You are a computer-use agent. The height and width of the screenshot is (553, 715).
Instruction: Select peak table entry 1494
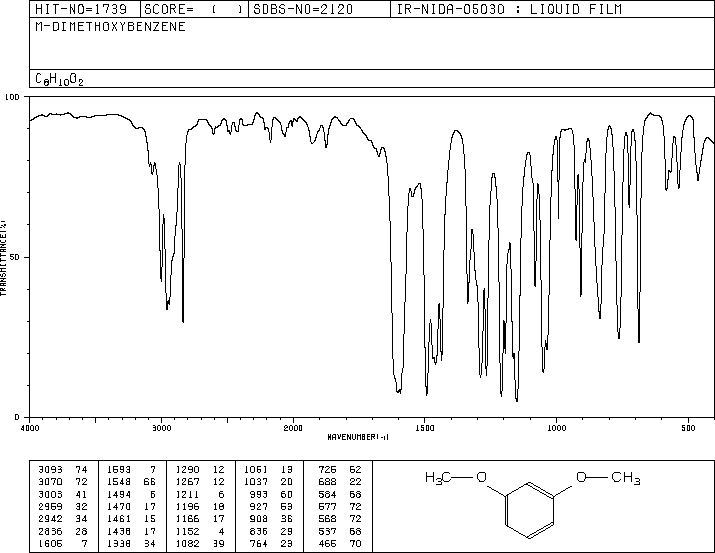[x=119, y=494]
